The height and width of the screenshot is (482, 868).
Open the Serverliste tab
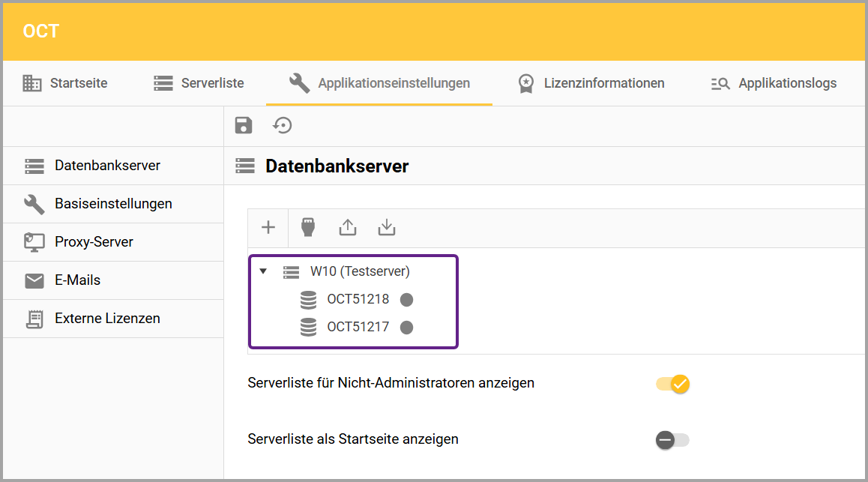199,83
